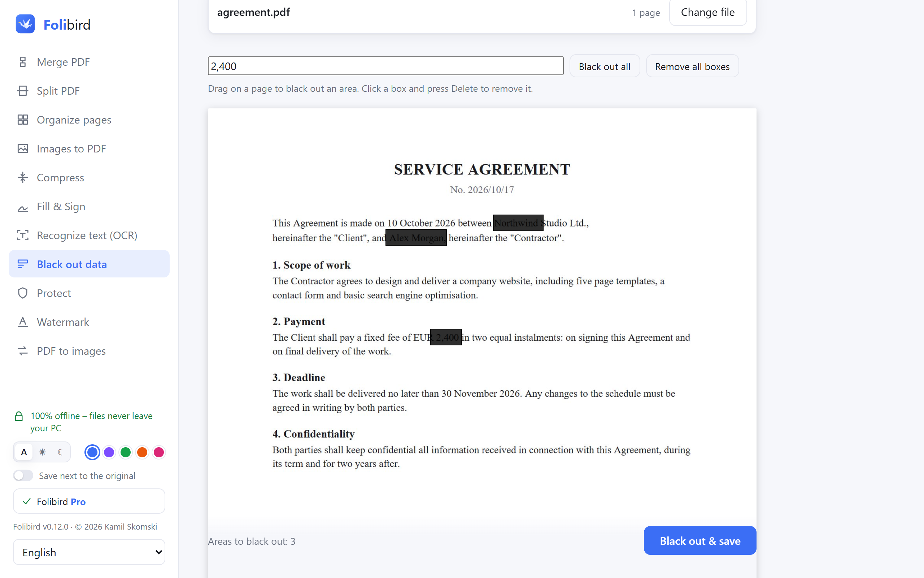Click the Compress icon
924x578 pixels.
click(x=23, y=177)
